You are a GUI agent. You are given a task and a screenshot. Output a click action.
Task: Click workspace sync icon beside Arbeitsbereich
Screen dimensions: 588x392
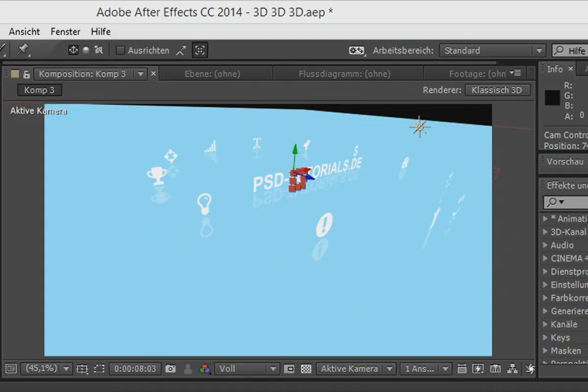click(357, 50)
